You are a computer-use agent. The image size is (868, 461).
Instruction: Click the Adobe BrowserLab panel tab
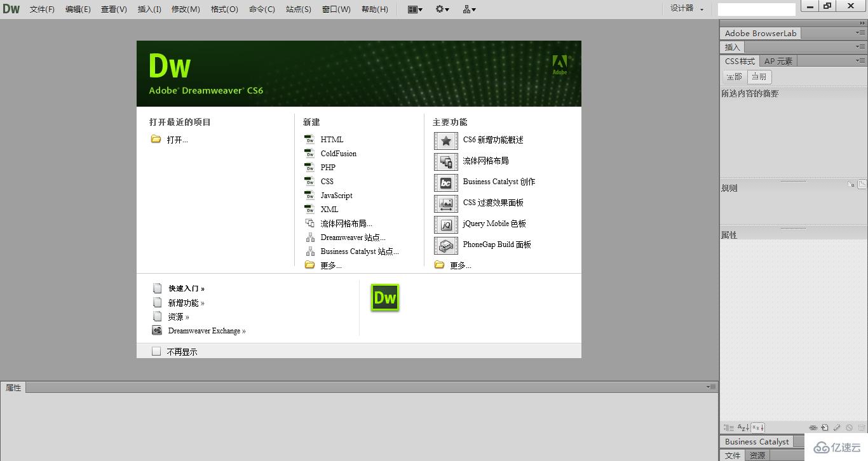click(760, 33)
